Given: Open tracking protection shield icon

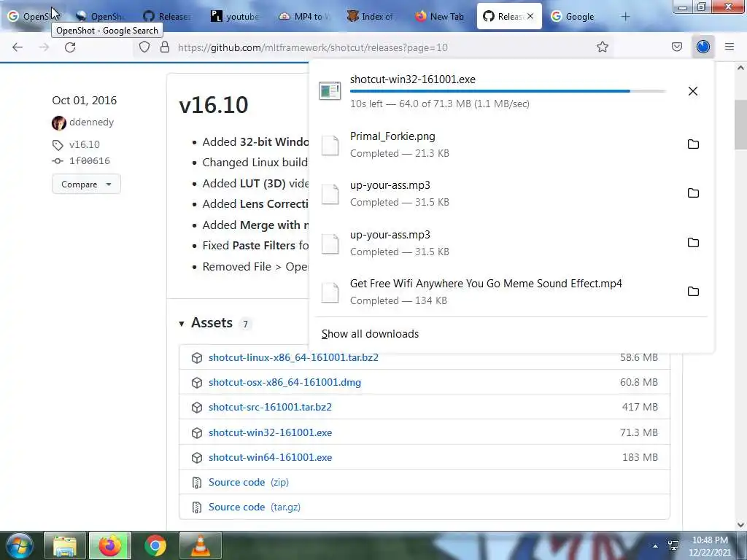Looking at the screenshot, I should pyautogui.click(x=144, y=47).
